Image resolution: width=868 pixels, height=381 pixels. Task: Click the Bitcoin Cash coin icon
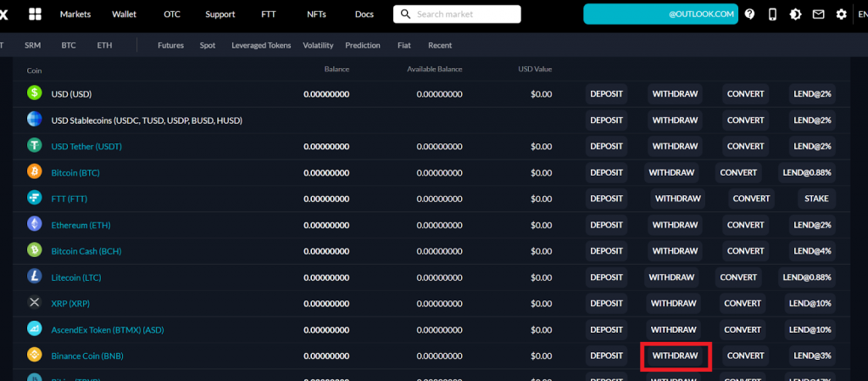[34, 250]
